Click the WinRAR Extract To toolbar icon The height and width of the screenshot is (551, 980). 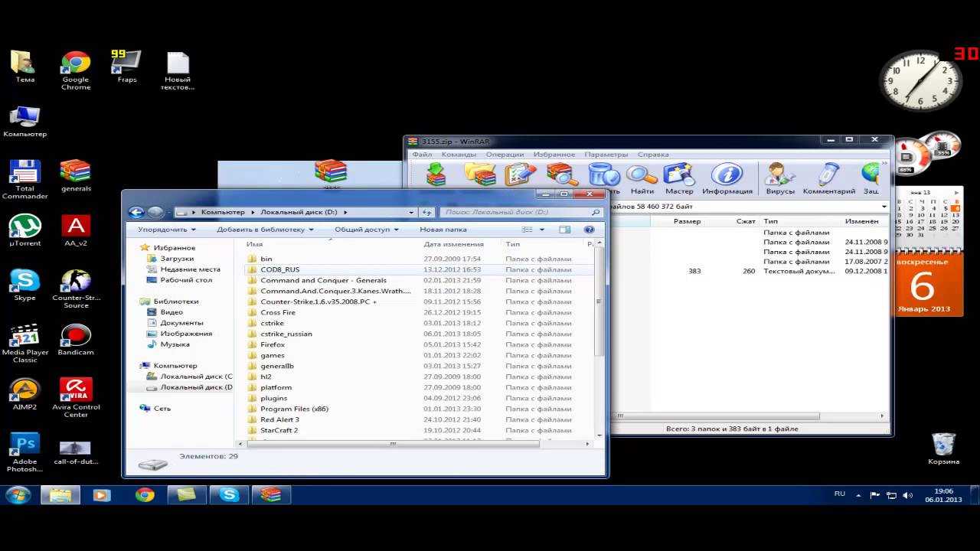tap(480, 174)
